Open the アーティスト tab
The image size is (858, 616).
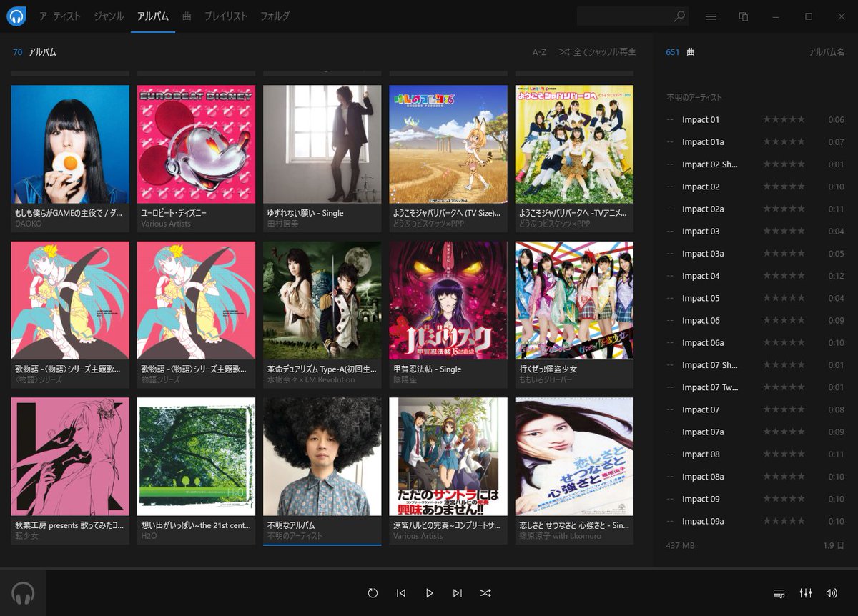click(x=60, y=16)
